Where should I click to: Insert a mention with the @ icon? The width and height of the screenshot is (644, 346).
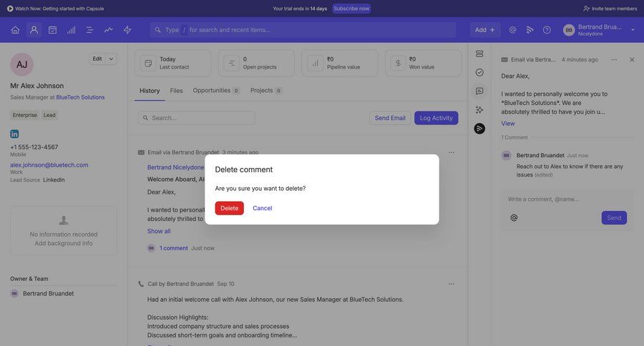(x=514, y=218)
